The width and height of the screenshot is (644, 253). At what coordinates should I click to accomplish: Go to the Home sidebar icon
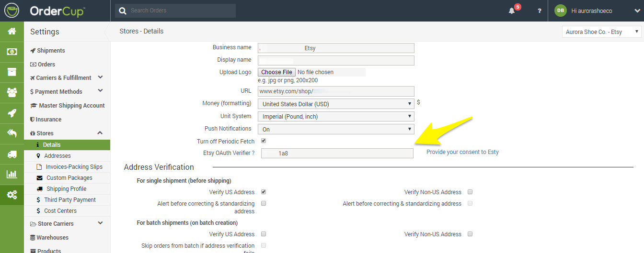[12, 31]
